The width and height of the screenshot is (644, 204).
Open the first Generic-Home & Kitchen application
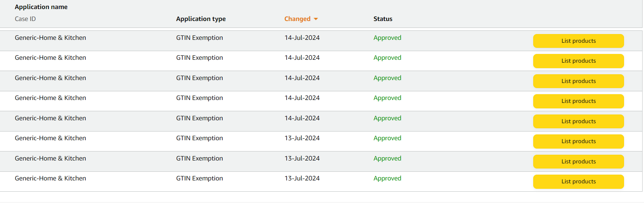[x=50, y=38]
